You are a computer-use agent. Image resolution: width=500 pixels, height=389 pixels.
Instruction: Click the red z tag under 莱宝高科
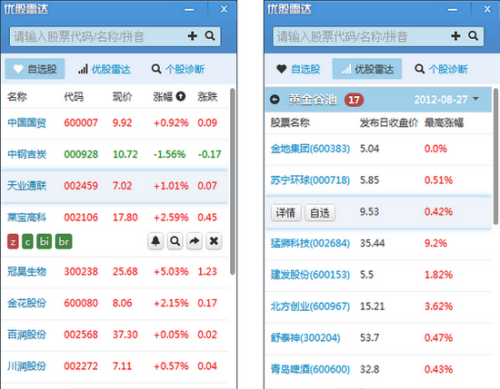point(13,241)
